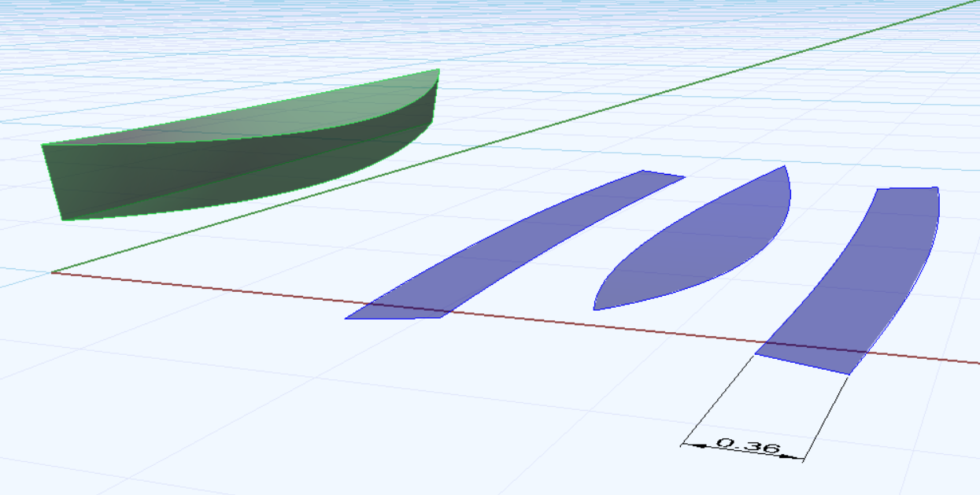Select the red axis line
The width and height of the screenshot is (980, 495).
pos(236,290)
